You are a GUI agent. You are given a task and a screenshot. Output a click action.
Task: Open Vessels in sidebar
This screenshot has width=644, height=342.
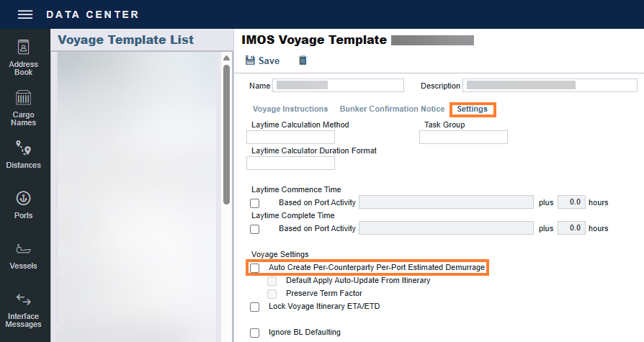tap(23, 256)
